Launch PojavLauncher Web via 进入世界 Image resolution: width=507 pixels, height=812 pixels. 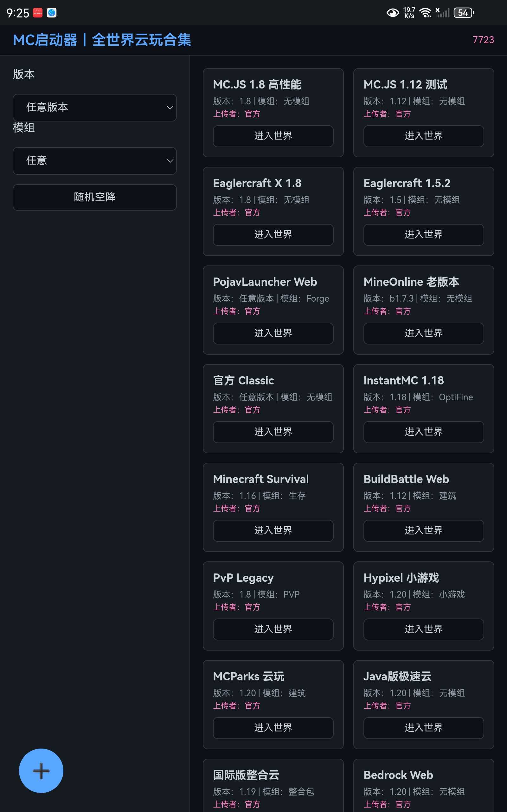(x=273, y=333)
